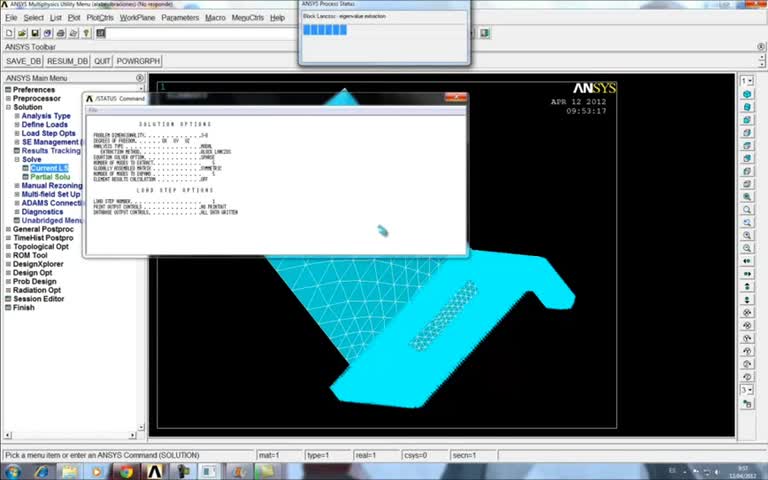Click the Pan Model Down arrow icon
This screenshot has height=480, width=768.
tap(747, 299)
